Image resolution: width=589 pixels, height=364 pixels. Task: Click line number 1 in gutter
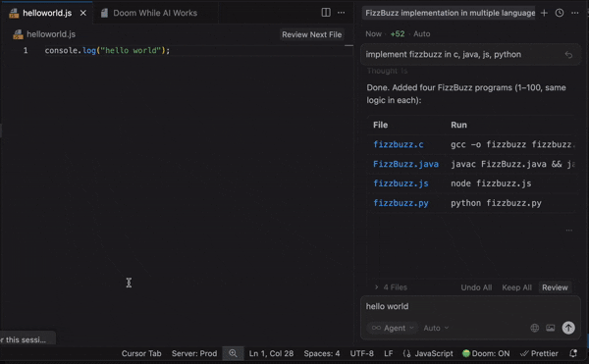[26, 50]
